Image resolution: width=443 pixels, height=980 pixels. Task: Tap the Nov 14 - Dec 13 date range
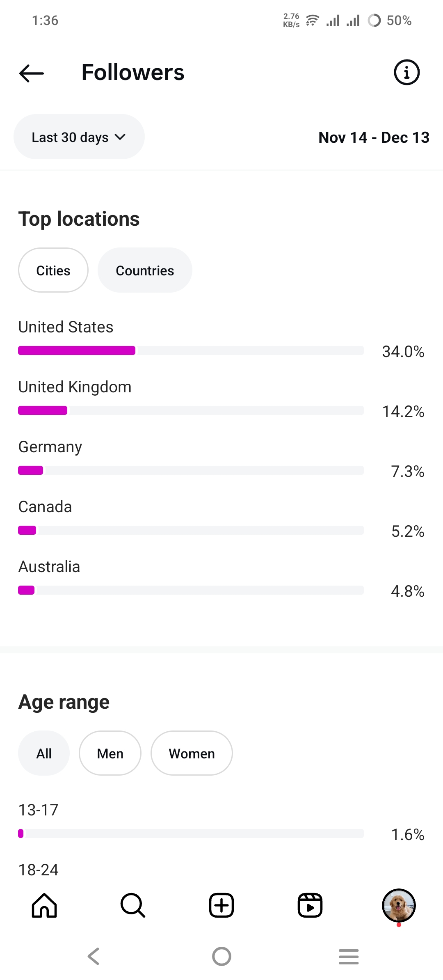(x=374, y=137)
